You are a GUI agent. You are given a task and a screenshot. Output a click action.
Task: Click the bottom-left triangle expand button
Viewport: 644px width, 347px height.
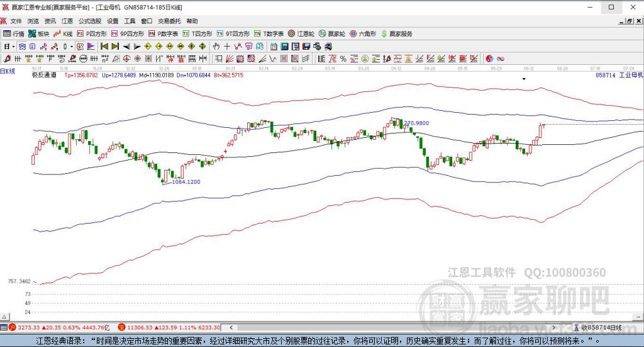[4, 317]
